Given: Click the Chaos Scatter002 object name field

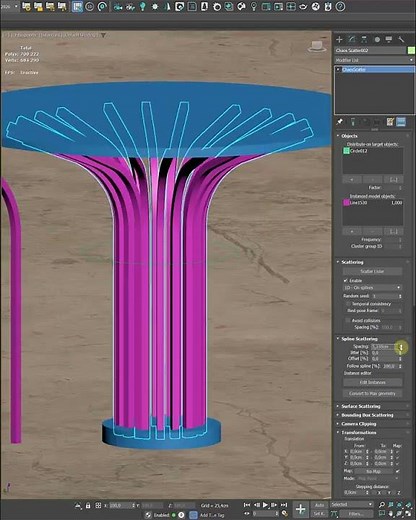Looking at the screenshot, I should (370, 50).
